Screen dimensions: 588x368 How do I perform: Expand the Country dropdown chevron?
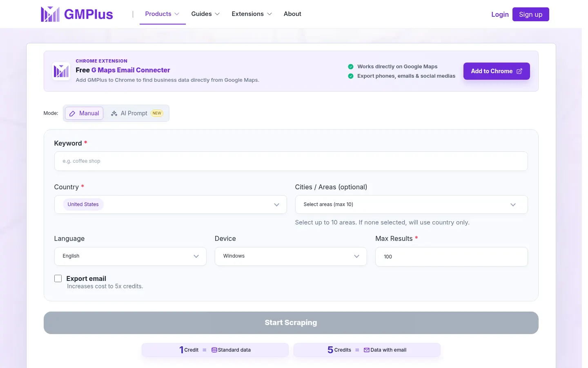coord(277,205)
